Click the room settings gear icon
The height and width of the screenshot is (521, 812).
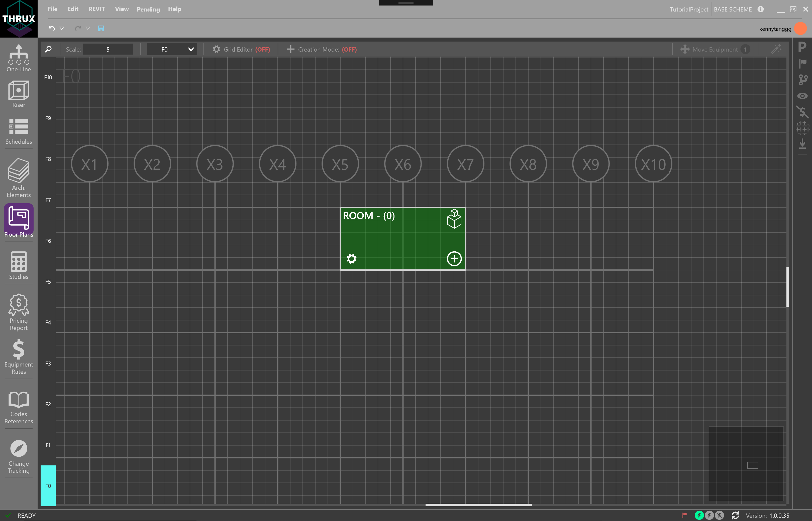351,259
